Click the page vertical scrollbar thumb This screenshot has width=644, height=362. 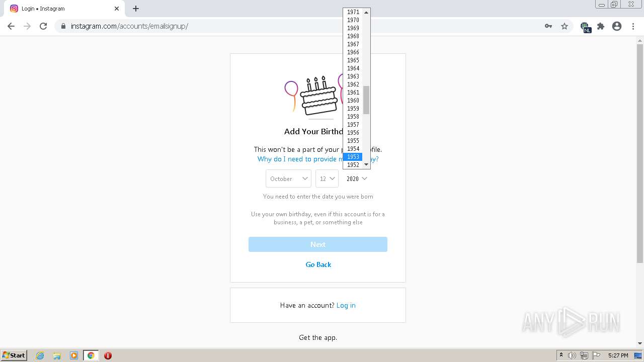639,153
